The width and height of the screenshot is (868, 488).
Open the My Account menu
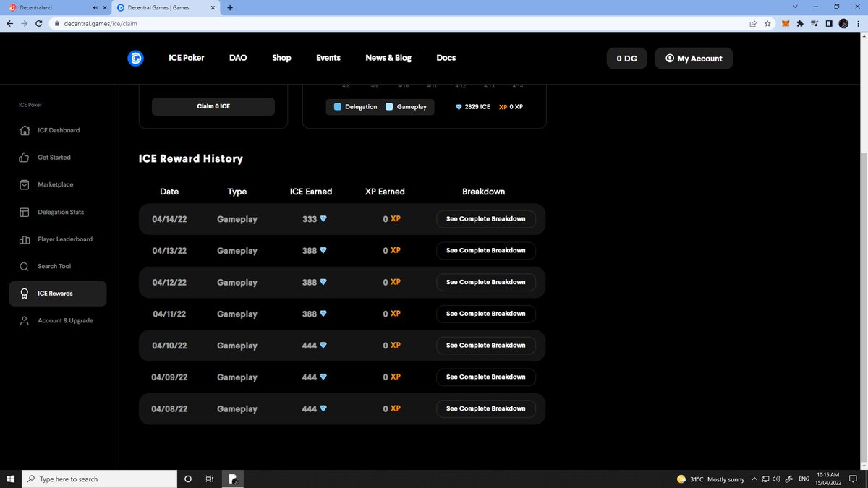[694, 59]
